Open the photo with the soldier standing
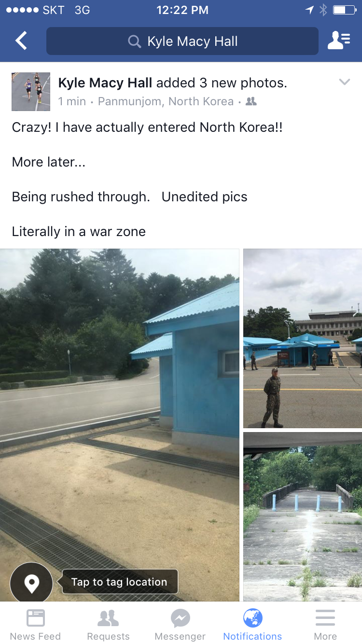 pos(303,338)
